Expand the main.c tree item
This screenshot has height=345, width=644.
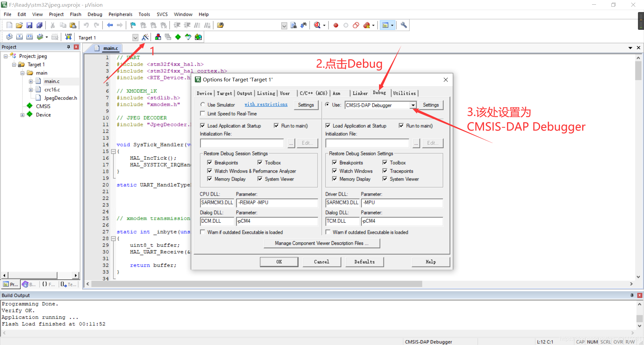click(31, 81)
